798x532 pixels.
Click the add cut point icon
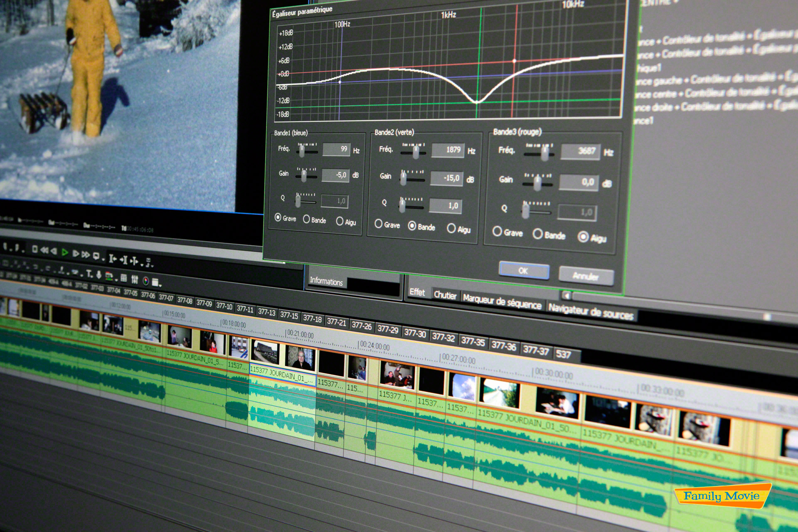tap(134, 261)
